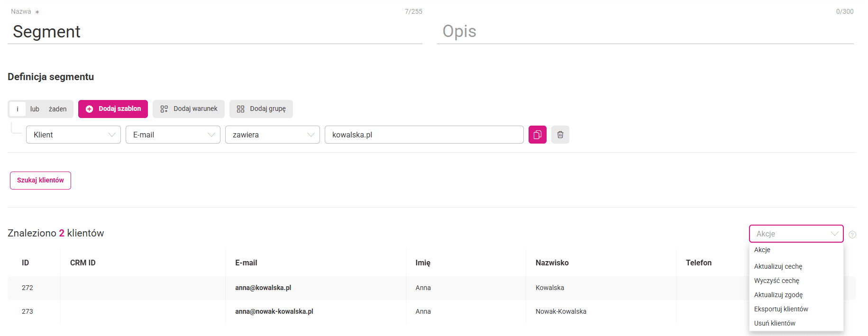Click the copy condition icon
The image size is (868, 336).
coord(537,135)
